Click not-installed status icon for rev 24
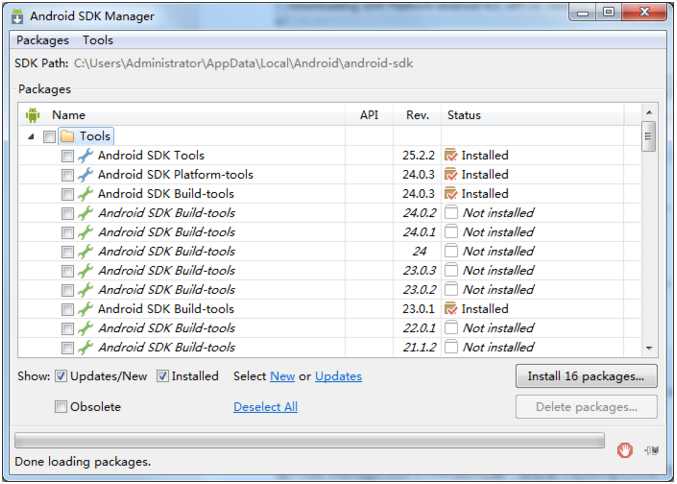The image size is (677, 484). pyautogui.click(x=451, y=251)
